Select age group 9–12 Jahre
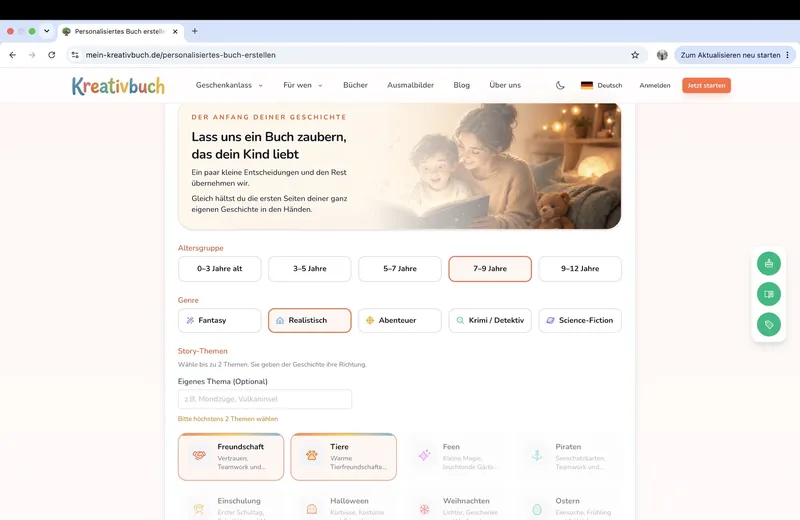Image resolution: width=800 pixels, height=520 pixels. click(x=580, y=268)
